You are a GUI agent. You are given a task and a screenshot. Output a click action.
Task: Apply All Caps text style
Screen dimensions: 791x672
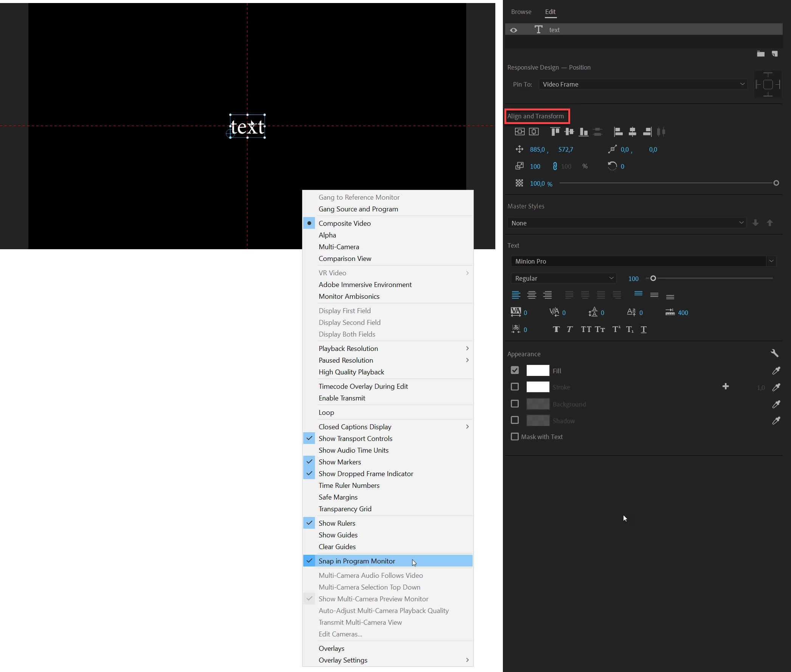(x=586, y=329)
